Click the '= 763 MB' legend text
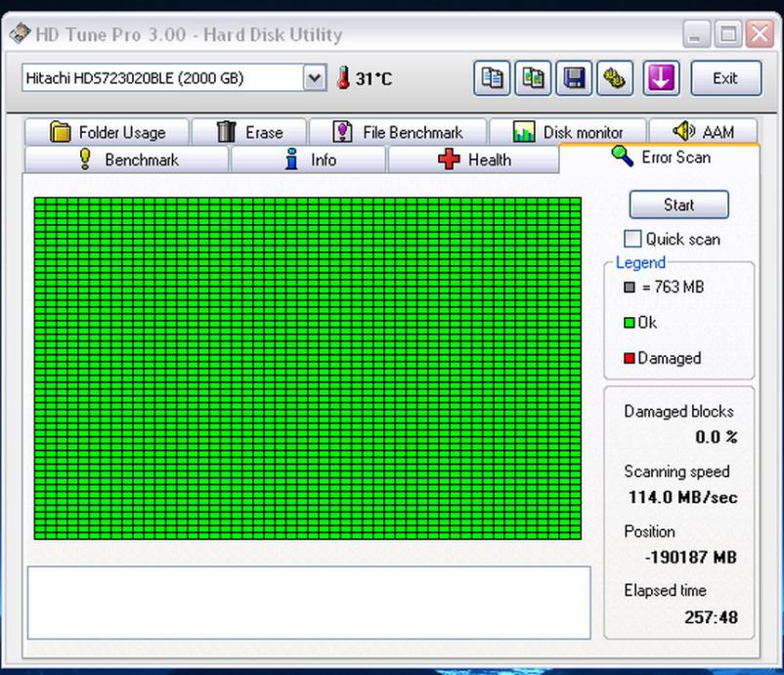 point(673,287)
